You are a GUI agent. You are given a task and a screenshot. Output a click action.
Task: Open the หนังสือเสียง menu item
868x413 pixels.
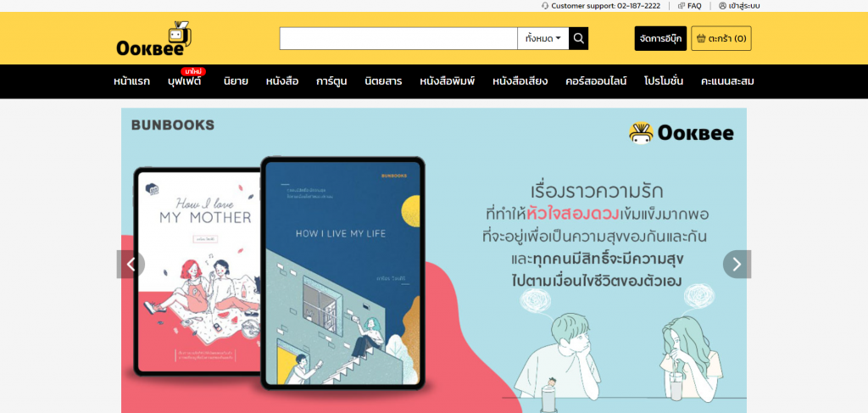(520, 81)
